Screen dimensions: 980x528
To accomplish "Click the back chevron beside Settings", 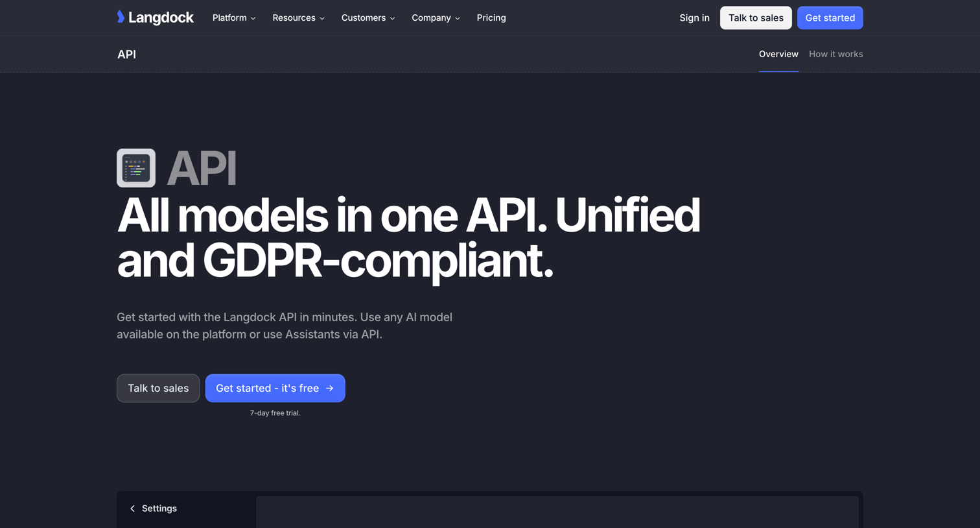I will pos(133,509).
